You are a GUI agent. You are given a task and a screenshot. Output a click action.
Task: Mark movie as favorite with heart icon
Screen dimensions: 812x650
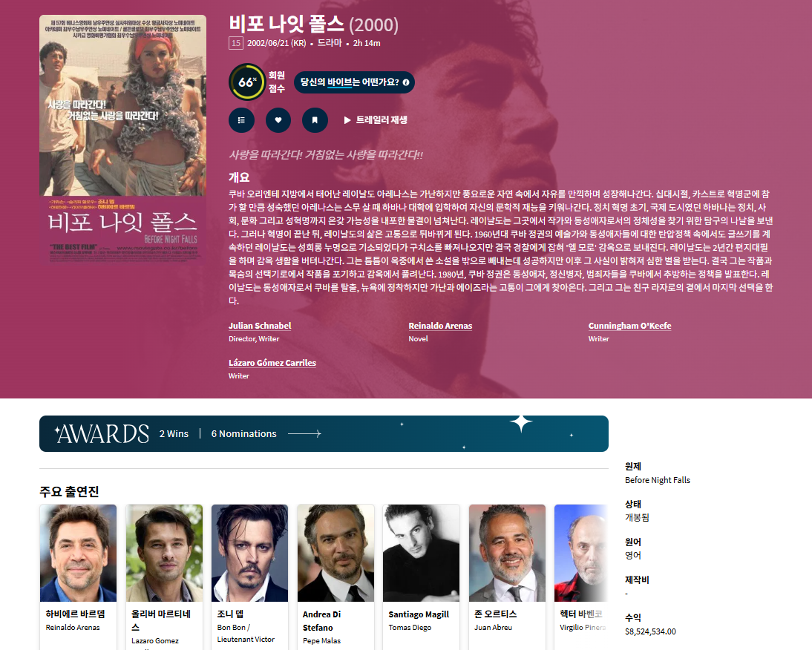click(x=278, y=120)
